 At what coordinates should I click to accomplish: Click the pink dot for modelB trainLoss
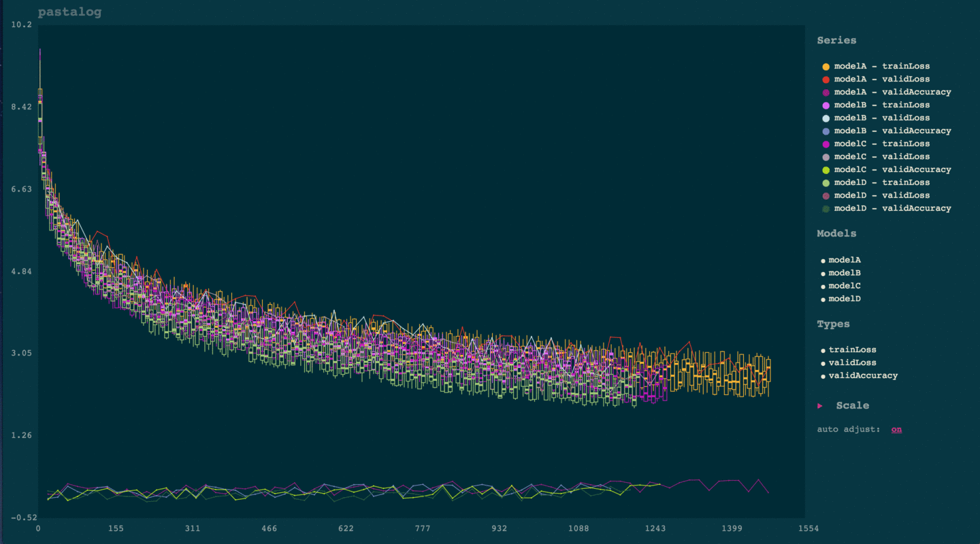pyautogui.click(x=826, y=105)
